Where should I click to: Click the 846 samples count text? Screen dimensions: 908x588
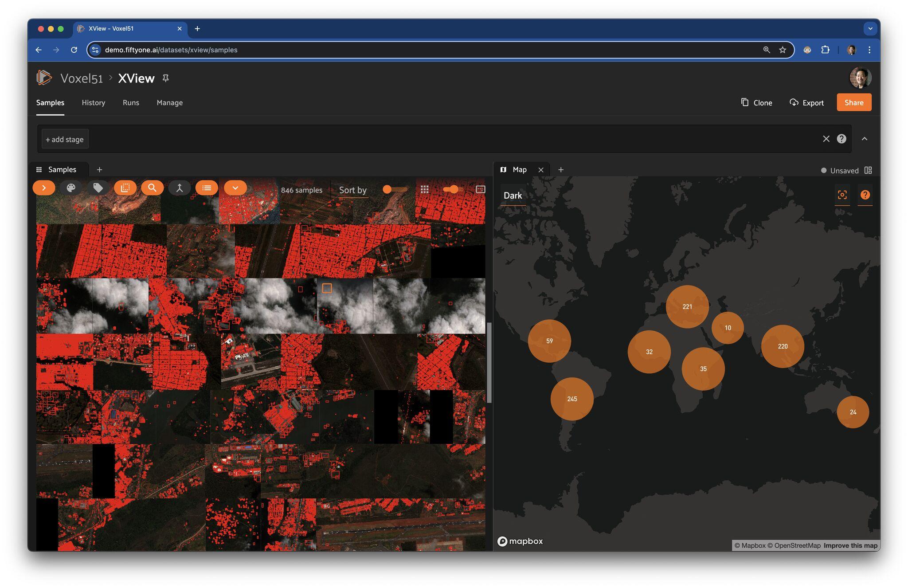[x=301, y=190]
